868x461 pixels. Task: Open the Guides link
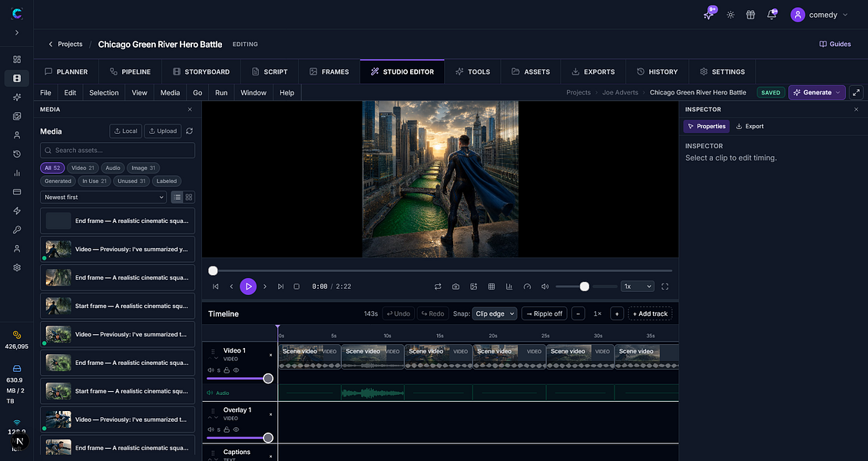[x=835, y=45]
